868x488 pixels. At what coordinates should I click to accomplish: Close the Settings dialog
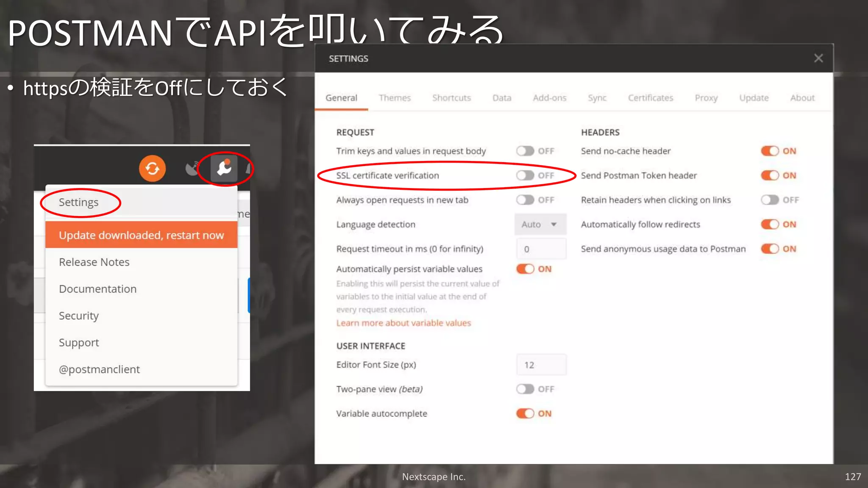[x=818, y=58]
